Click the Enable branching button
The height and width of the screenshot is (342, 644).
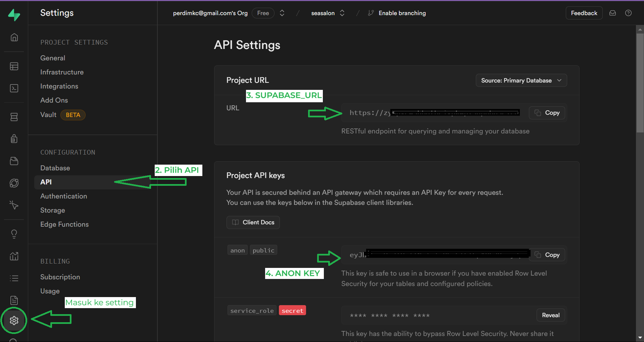point(397,13)
